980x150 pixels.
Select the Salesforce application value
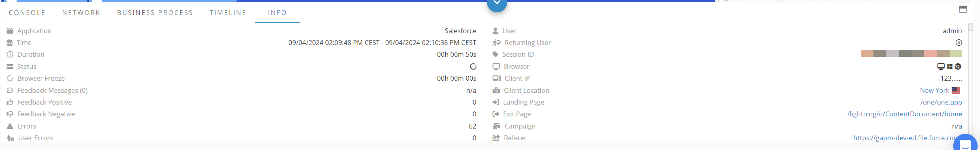(x=461, y=31)
